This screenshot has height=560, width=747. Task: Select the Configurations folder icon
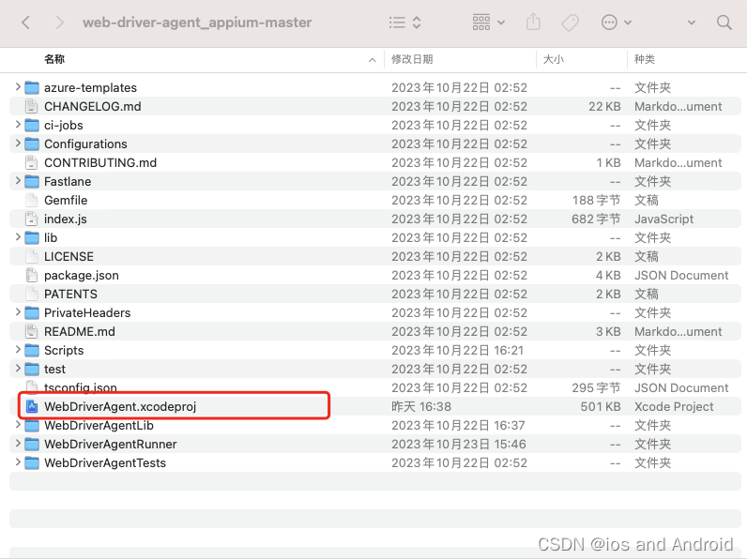pyautogui.click(x=32, y=144)
